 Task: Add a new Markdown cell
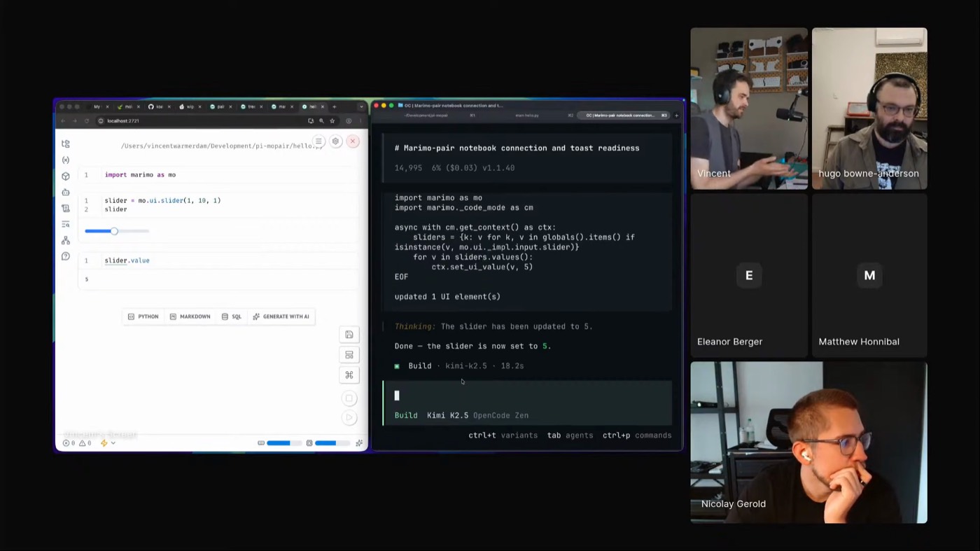[x=190, y=316]
